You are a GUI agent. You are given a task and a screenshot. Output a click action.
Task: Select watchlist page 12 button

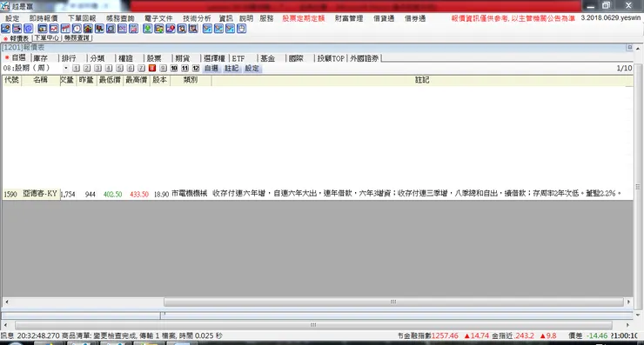[196, 68]
